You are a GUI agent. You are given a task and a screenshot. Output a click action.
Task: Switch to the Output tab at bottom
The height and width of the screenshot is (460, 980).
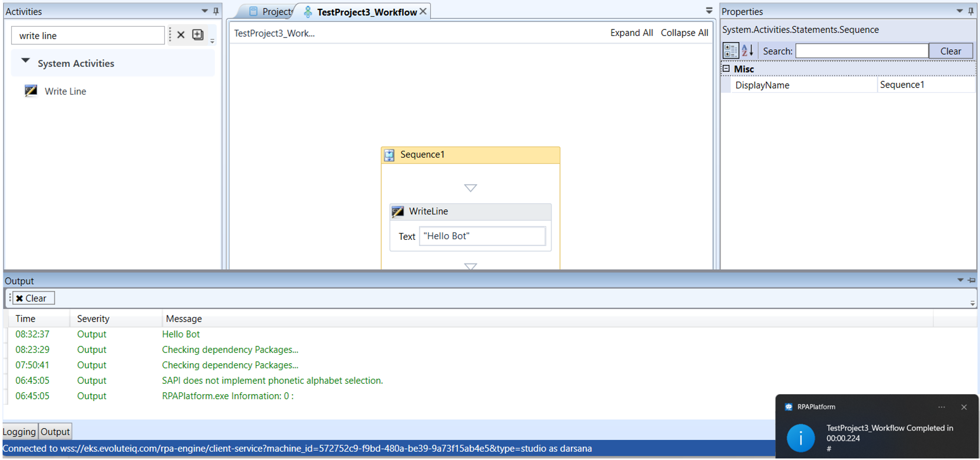[55, 432]
